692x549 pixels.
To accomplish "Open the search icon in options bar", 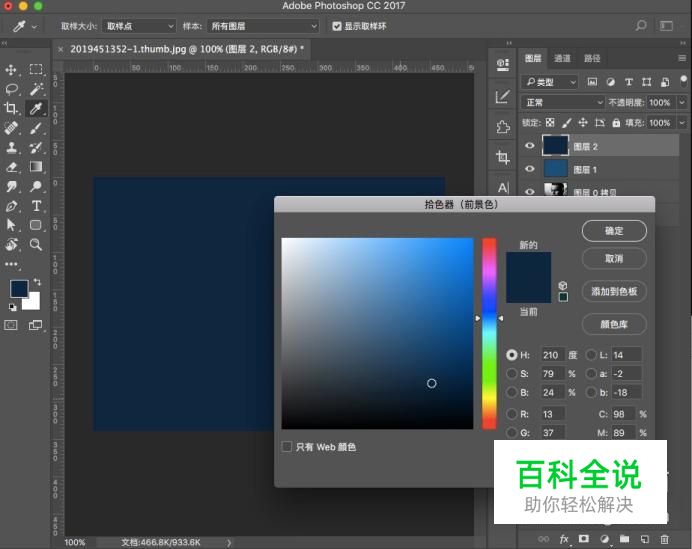I will click(x=641, y=26).
